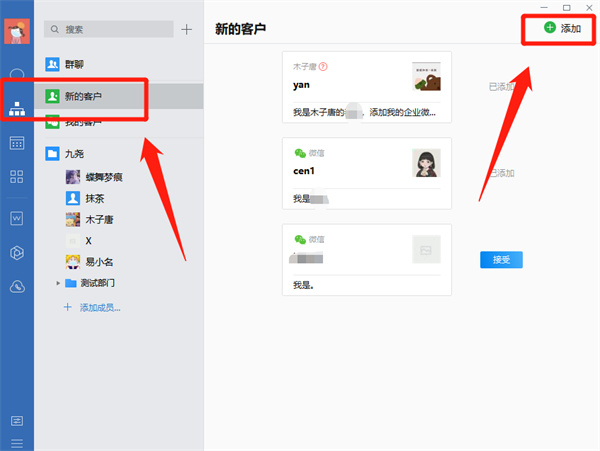
Task: Focus the 搜索 search field
Action: pyautogui.click(x=109, y=29)
